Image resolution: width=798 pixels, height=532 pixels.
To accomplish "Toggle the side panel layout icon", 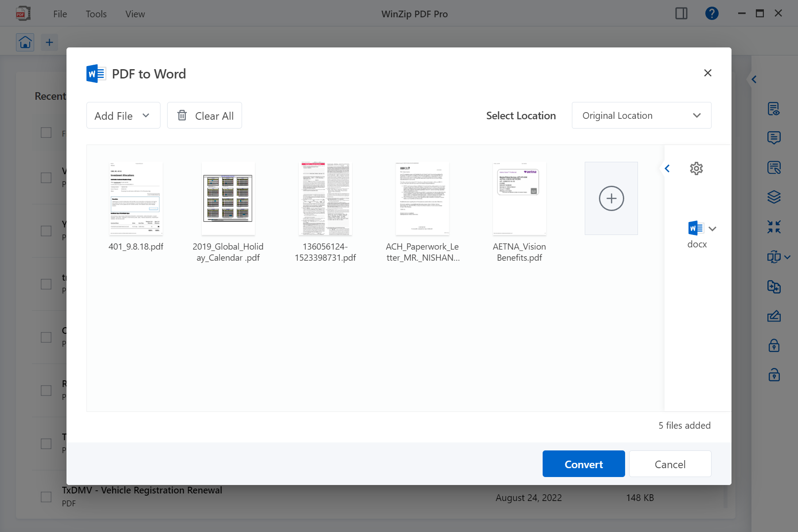I will click(x=681, y=14).
